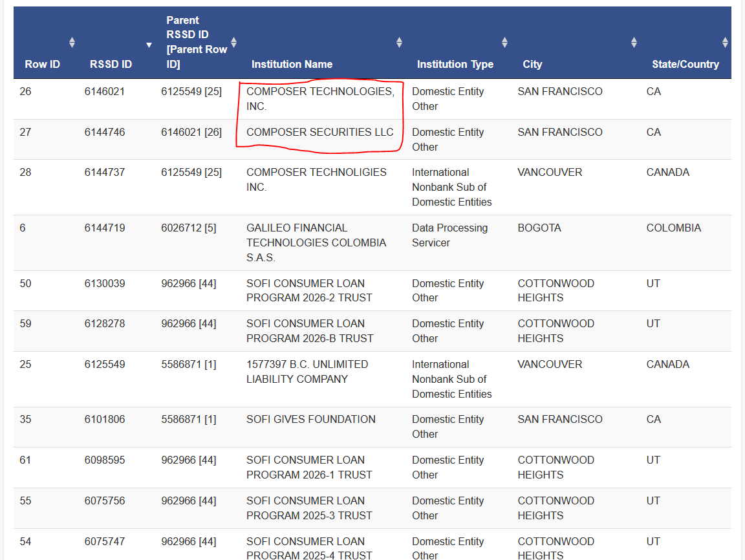
Task: Click RSSD ID 6144746 cell
Action: pyautogui.click(x=105, y=132)
